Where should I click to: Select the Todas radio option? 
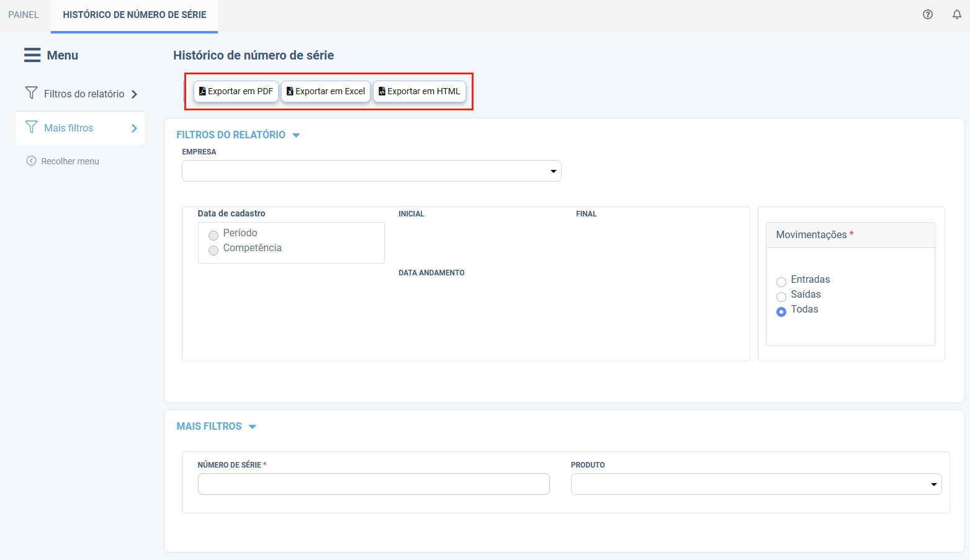(781, 312)
